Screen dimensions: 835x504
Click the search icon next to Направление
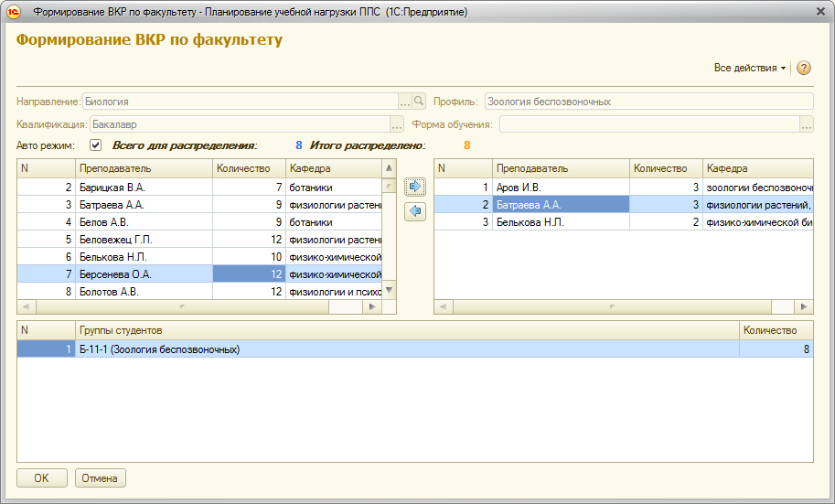point(419,101)
